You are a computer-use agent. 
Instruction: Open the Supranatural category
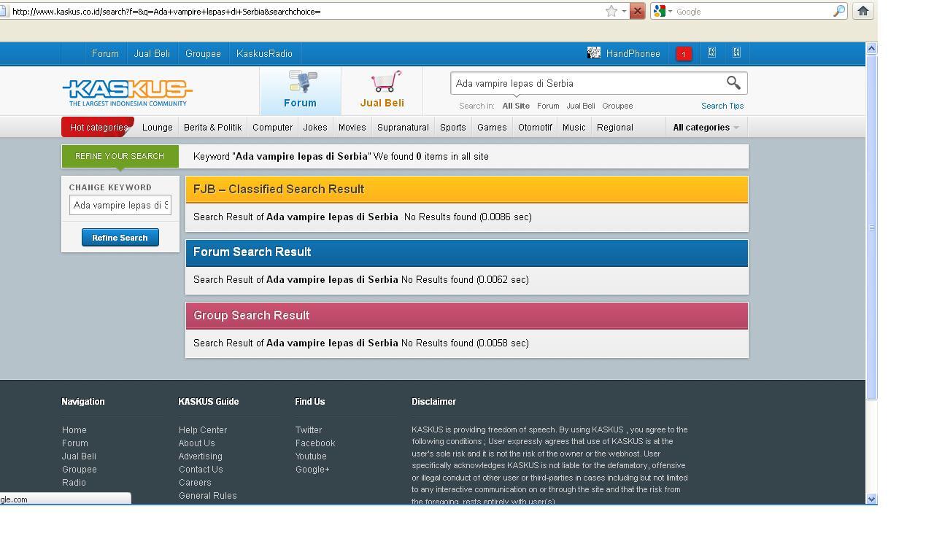pos(403,127)
